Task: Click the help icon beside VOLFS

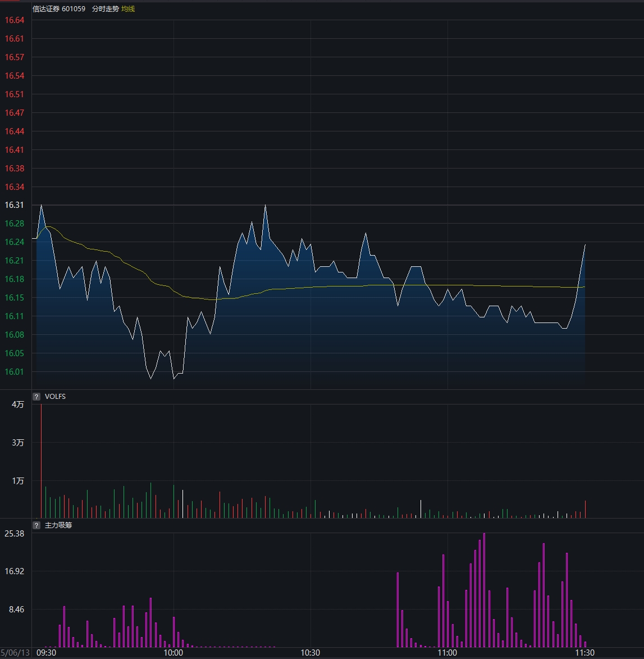Action: [x=36, y=396]
